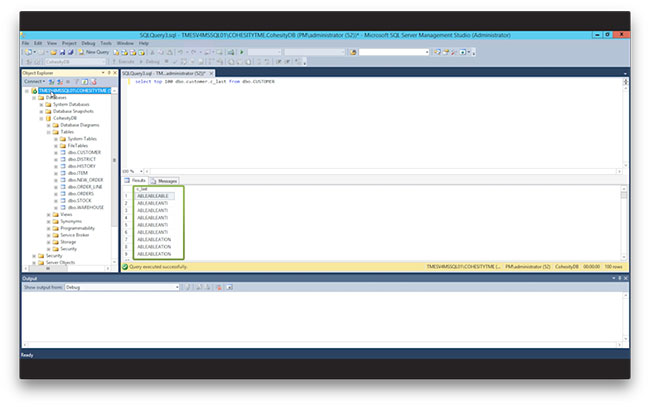Switch to the Messages tab

coord(166,180)
